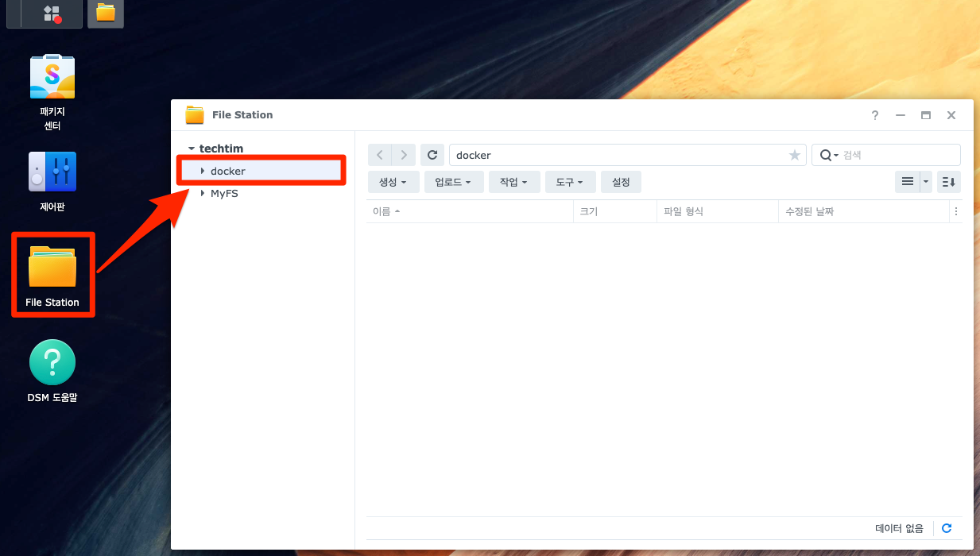Open the sort order icon
The width and height of the screenshot is (980, 556).
point(948,182)
